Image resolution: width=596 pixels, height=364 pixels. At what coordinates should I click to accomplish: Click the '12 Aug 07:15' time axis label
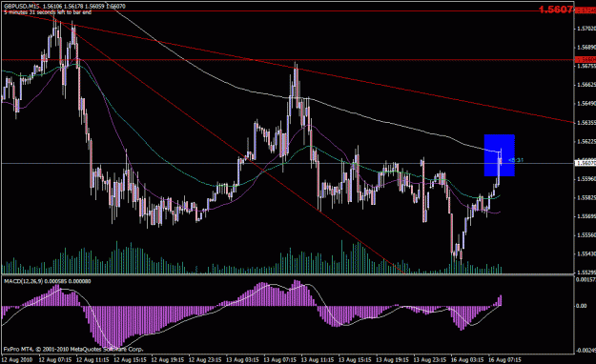coord(55,359)
